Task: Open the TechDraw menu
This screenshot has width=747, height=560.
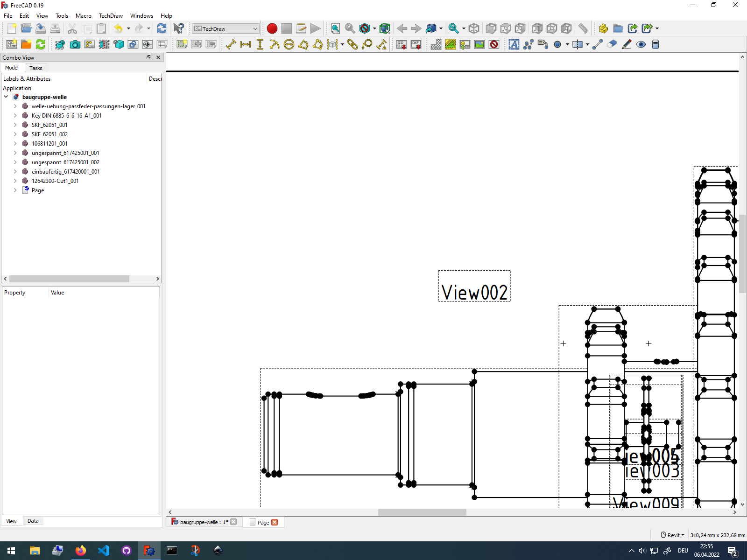Action: point(111,15)
